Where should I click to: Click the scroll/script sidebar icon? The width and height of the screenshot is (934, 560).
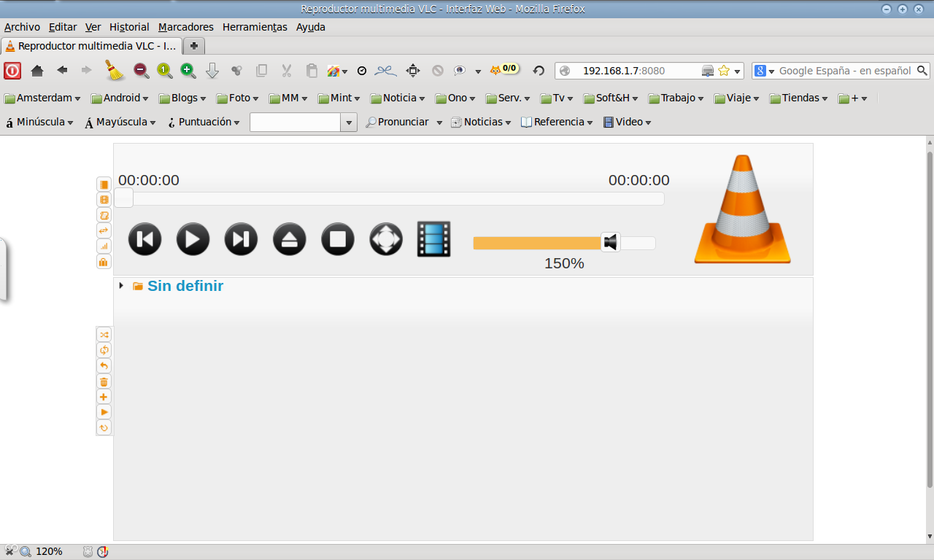coord(104,215)
